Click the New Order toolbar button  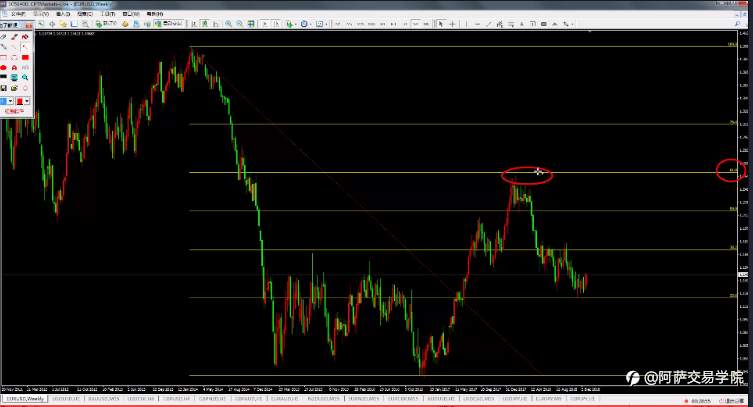point(107,24)
